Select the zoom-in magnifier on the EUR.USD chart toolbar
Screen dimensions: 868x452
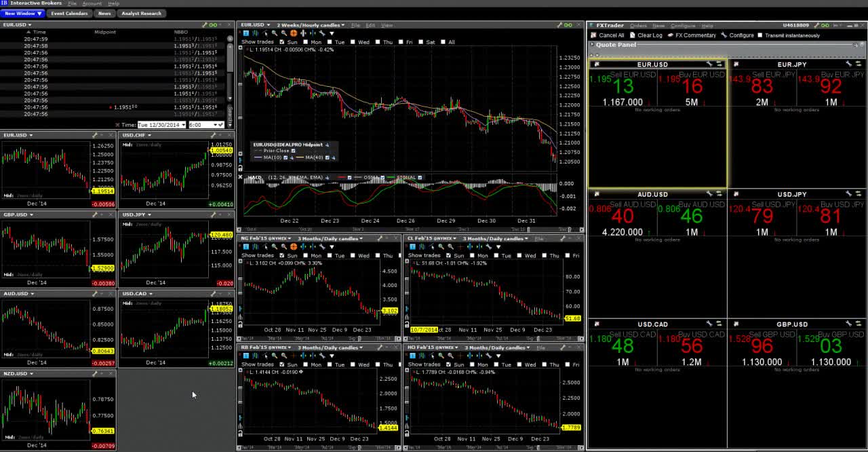tap(275, 33)
